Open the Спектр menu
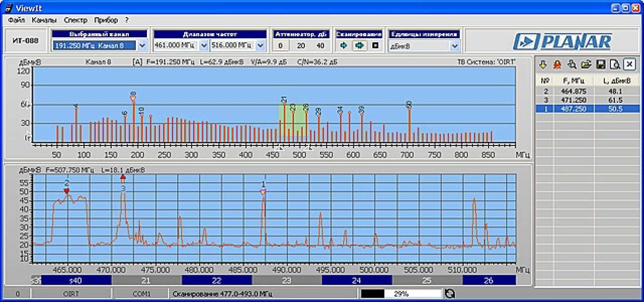 point(75,20)
